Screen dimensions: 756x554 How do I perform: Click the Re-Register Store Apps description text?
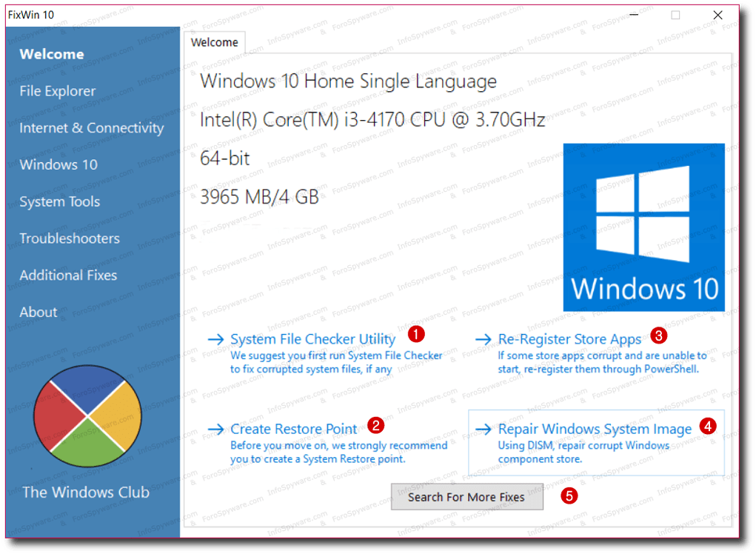click(x=602, y=362)
